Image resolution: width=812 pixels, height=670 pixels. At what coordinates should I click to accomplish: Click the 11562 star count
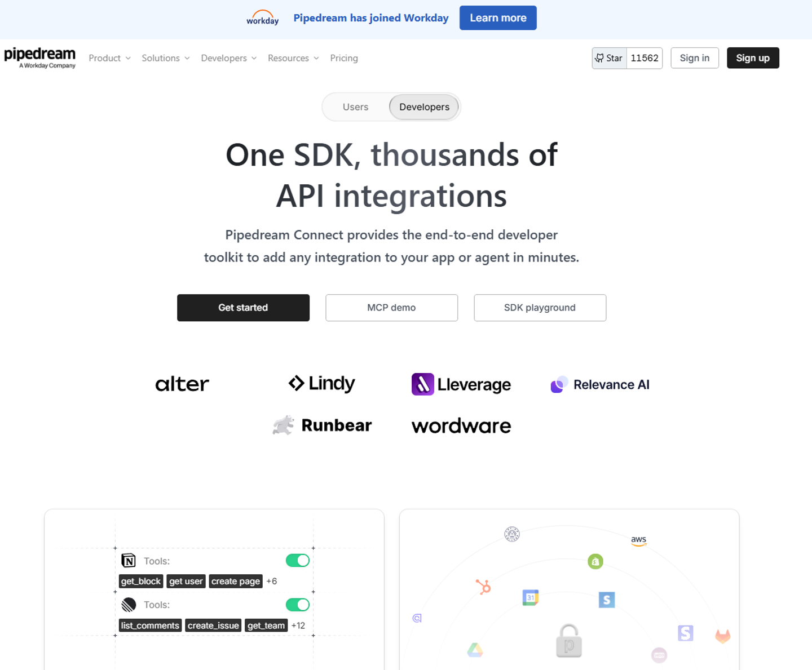point(645,58)
